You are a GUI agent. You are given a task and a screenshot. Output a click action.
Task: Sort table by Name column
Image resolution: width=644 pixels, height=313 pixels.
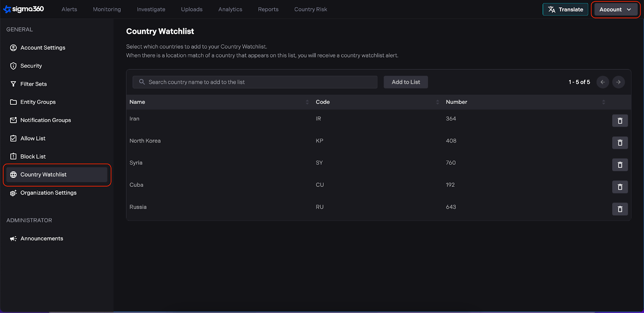tap(307, 102)
